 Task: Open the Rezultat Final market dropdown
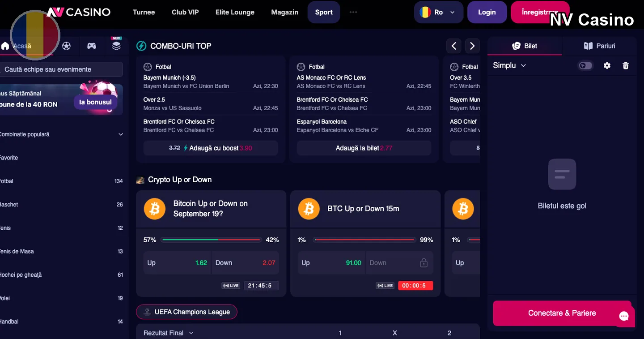pyautogui.click(x=169, y=333)
